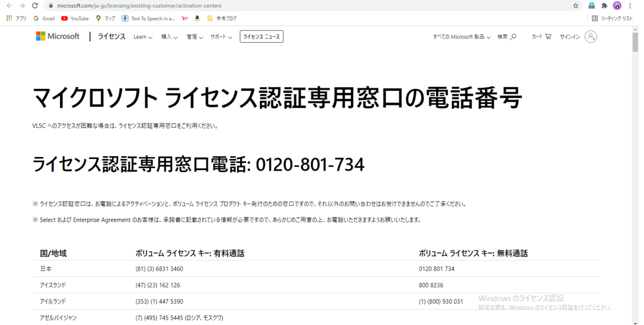Screen dimensions: 644x325
Task: Select the アイスランド row label
Action: pos(53,285)
